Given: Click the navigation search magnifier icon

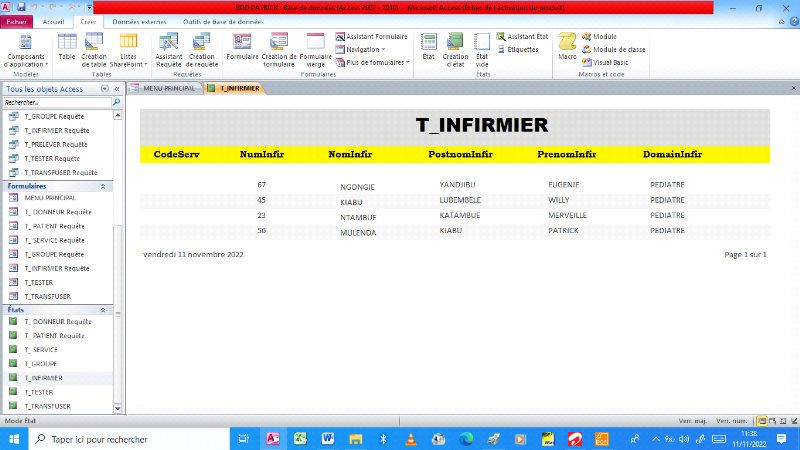Looking at the screenshot, I should tap(117, 103).
